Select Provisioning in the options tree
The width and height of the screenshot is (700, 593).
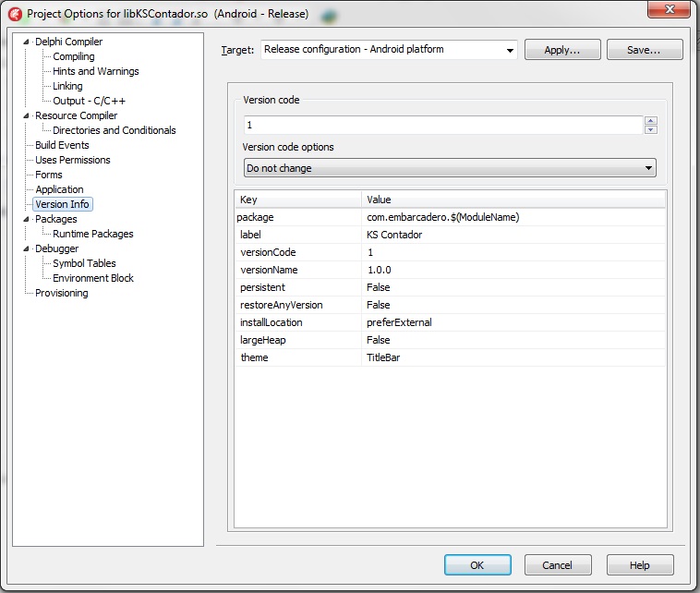61,293
